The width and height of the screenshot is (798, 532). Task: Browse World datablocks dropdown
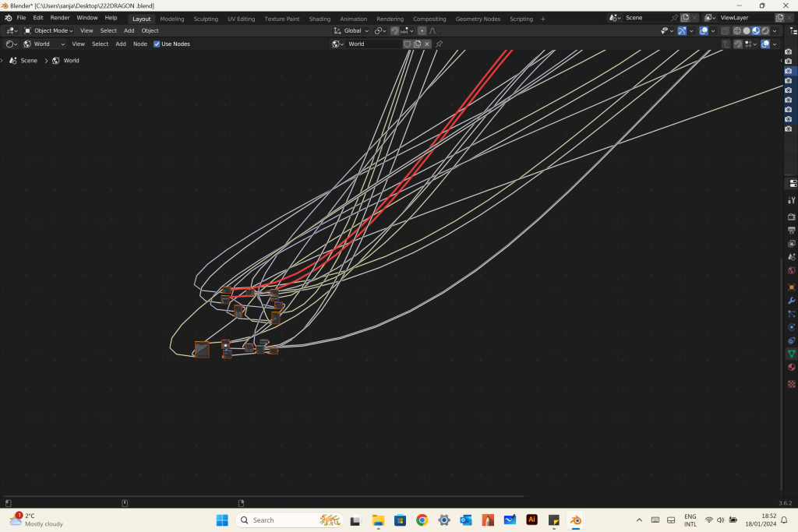(338, 44)
